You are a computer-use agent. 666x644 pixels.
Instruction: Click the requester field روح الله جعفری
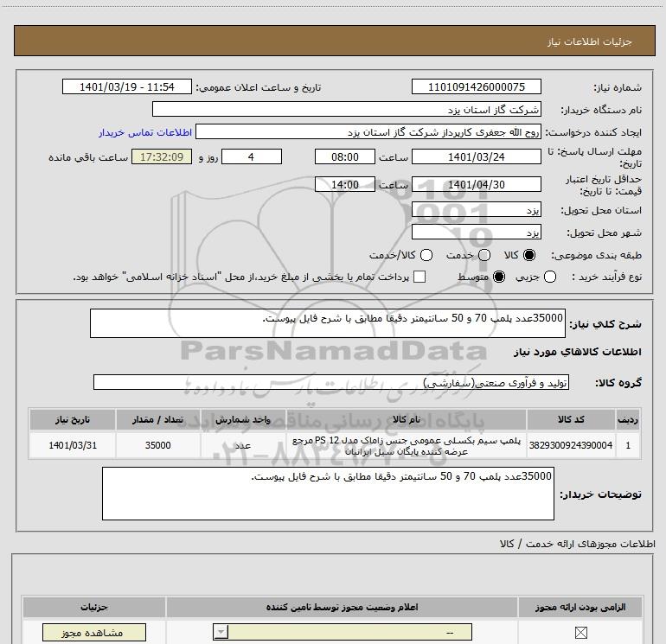(x=368, y=132)
